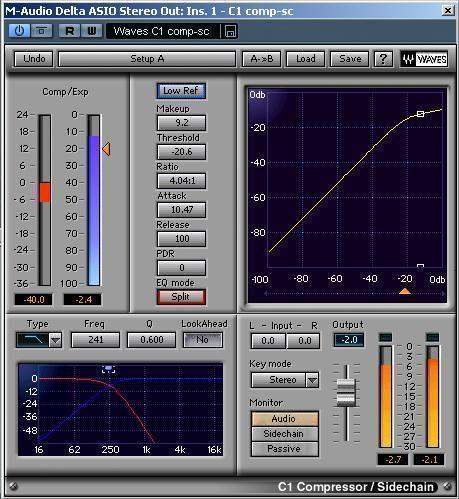The image size is (459, 499).
Task: Click the Undo button
Action: pos(34,59)
